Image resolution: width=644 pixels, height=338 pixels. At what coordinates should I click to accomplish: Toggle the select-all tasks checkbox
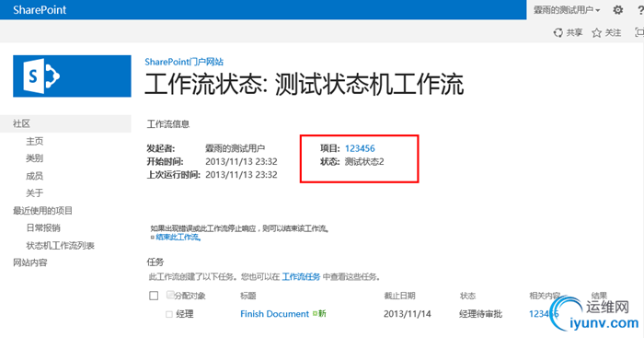[154, 296]
